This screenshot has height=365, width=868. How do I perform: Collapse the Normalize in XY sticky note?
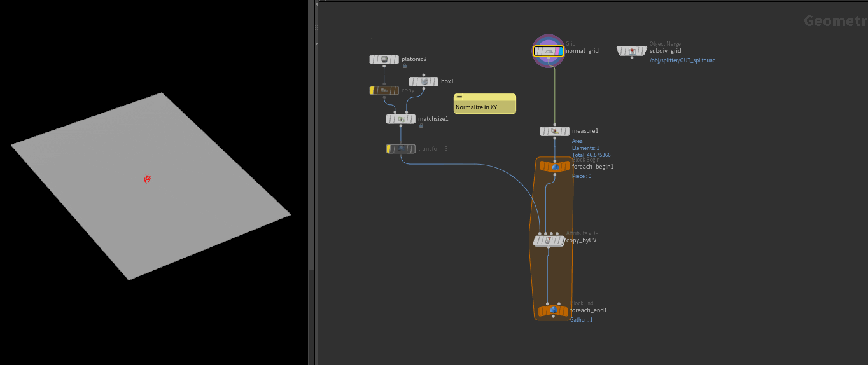coord(459,97)
